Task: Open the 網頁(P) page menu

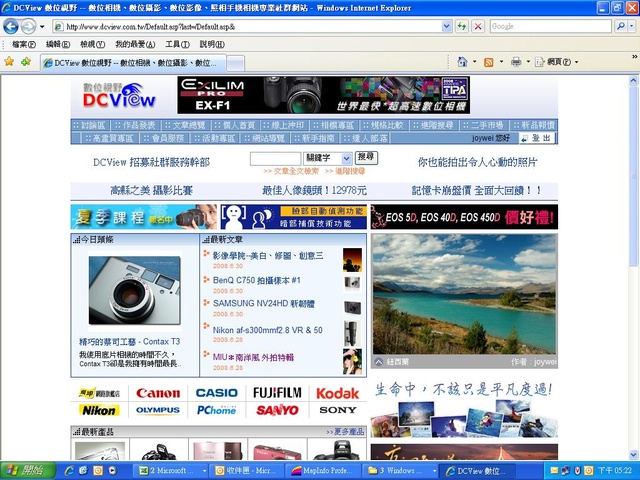Action: [557, 62]
